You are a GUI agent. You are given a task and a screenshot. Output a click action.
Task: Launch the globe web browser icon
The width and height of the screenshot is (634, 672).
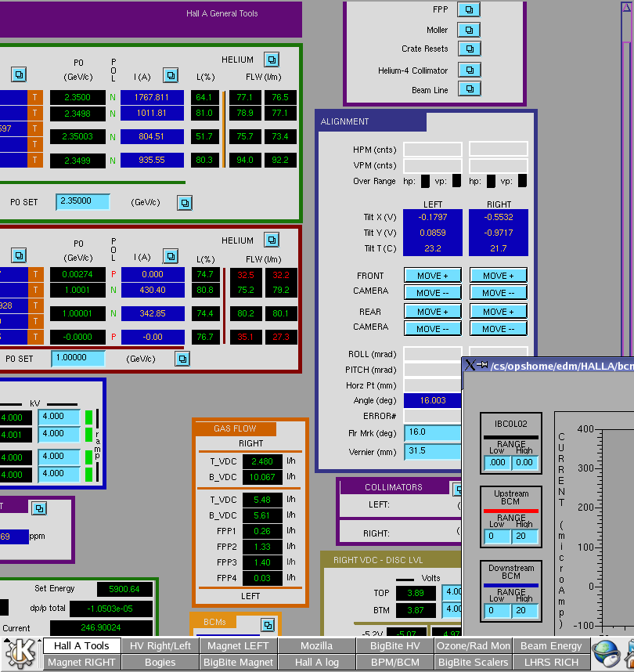tap(606, 653)
